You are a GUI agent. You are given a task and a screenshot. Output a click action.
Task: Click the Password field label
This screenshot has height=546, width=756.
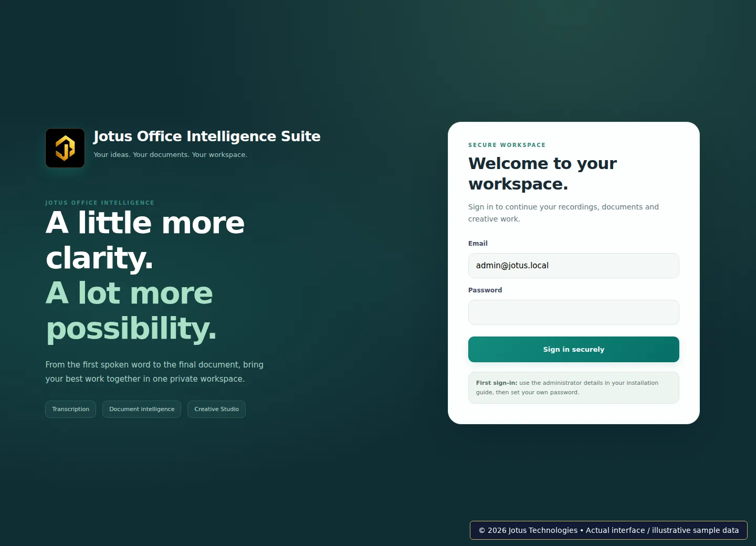(485, 290)
